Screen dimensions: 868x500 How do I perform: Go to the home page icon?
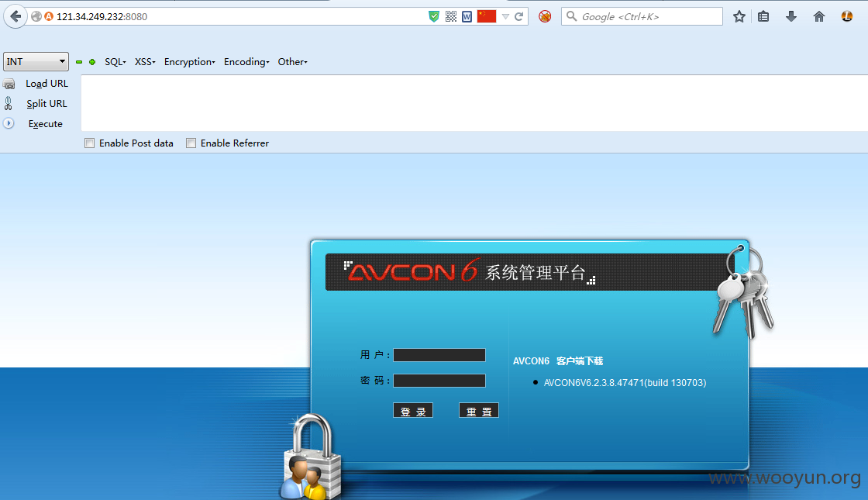pos(818,16)
